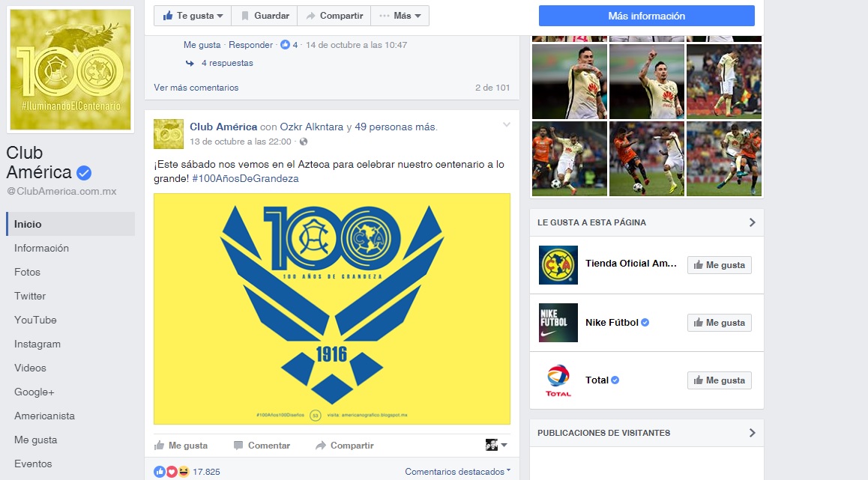Open the bottom-right match action photo

(724, 159)
